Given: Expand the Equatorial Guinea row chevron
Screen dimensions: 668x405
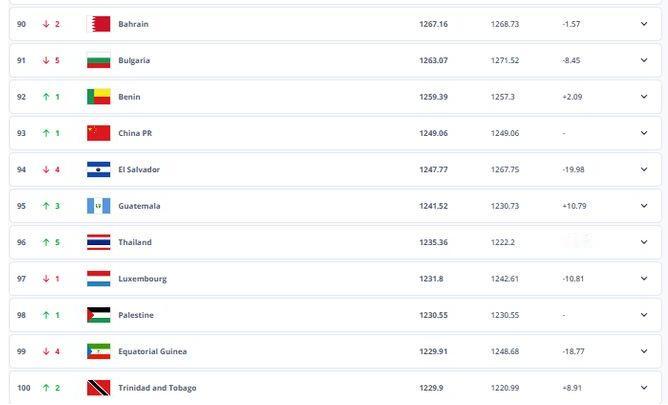Looking at the screenshot, I should 644,352.
